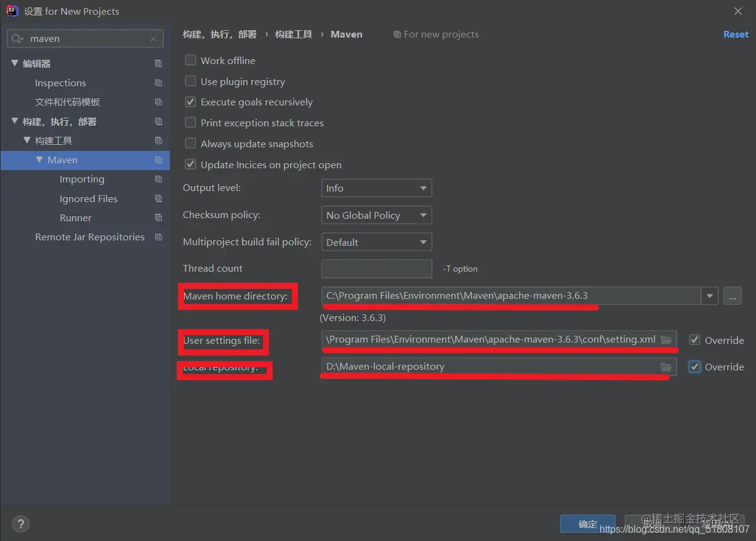Select Importing under Maven
Viewport: 756px width, 541px height.
point(82,179)
